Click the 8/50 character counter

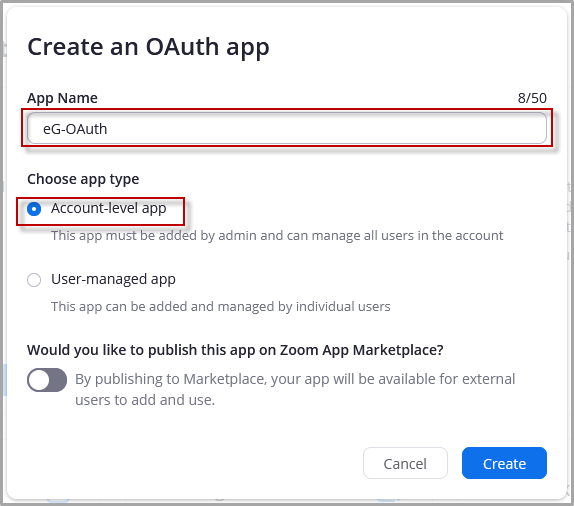(x=532, y=98)
